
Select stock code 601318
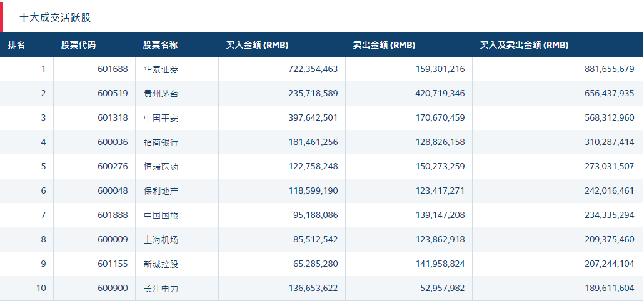click(113, 117)
